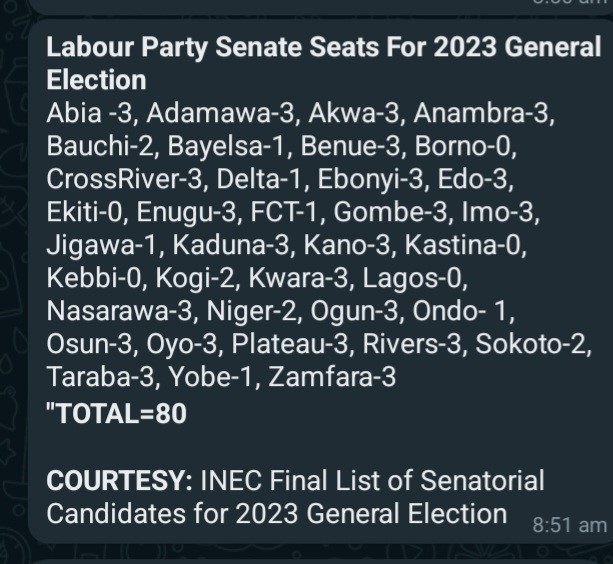
Task: Click the "INEC Final List of Senatorial" text
Action: pyautogui.click(x=373, y=480)
